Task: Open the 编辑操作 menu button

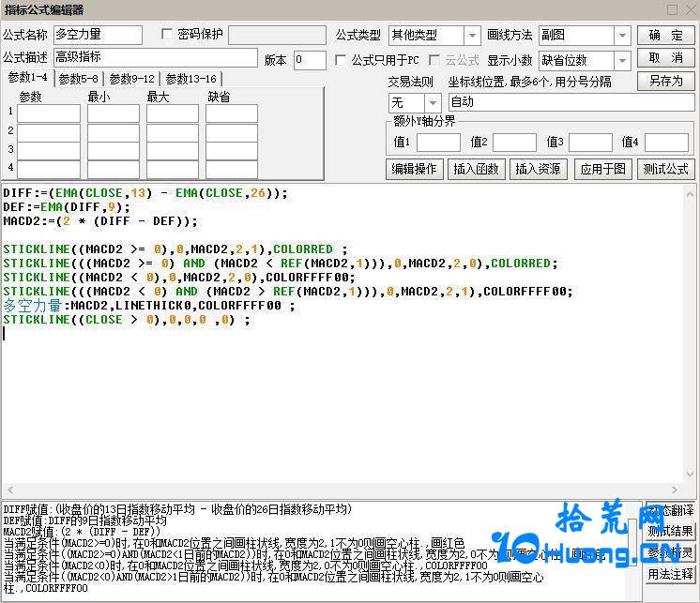Action: (415, 169)
